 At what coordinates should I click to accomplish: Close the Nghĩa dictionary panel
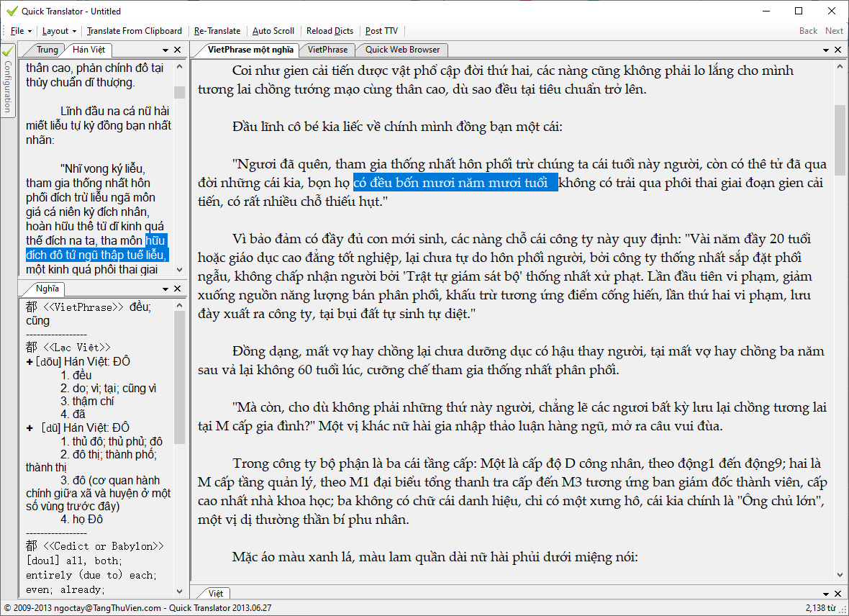(x=178, y=289)
